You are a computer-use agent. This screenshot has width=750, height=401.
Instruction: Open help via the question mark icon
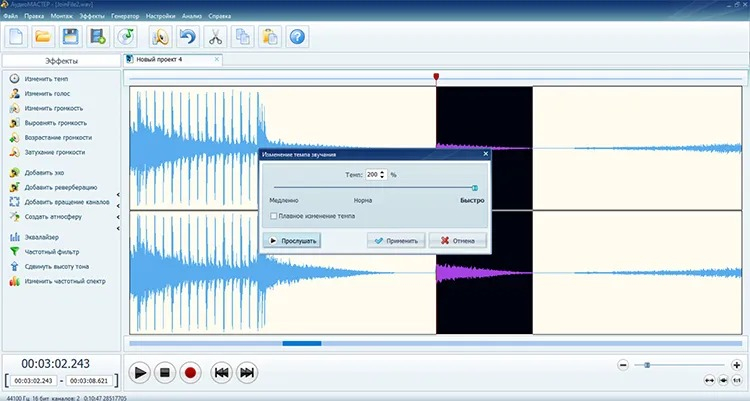297,37
